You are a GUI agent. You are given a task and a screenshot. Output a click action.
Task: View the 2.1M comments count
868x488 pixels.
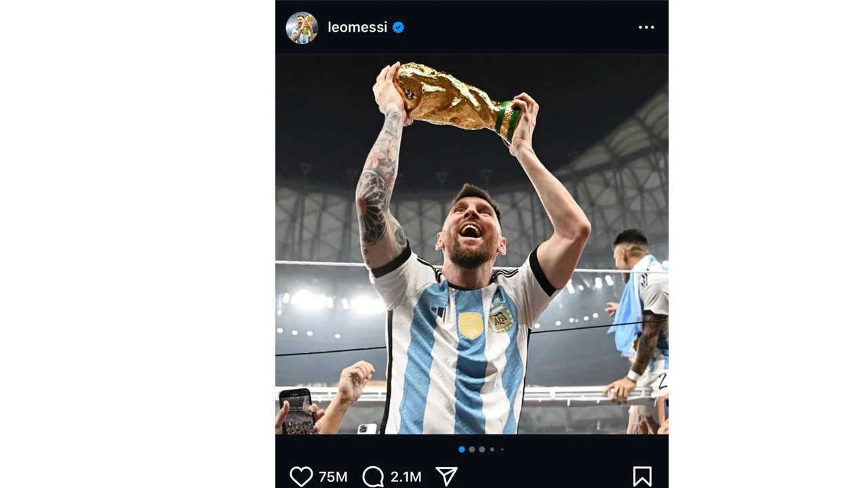tap(406, 477)
